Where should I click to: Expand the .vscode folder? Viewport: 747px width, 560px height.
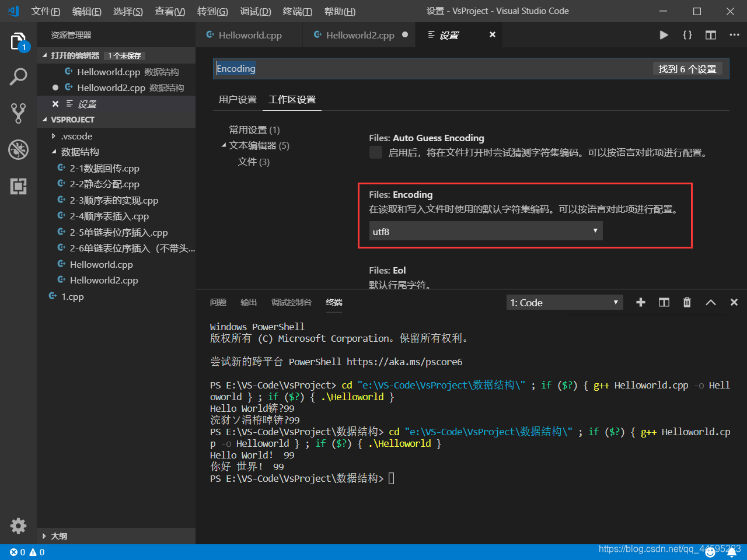click(x=54, y=136)
